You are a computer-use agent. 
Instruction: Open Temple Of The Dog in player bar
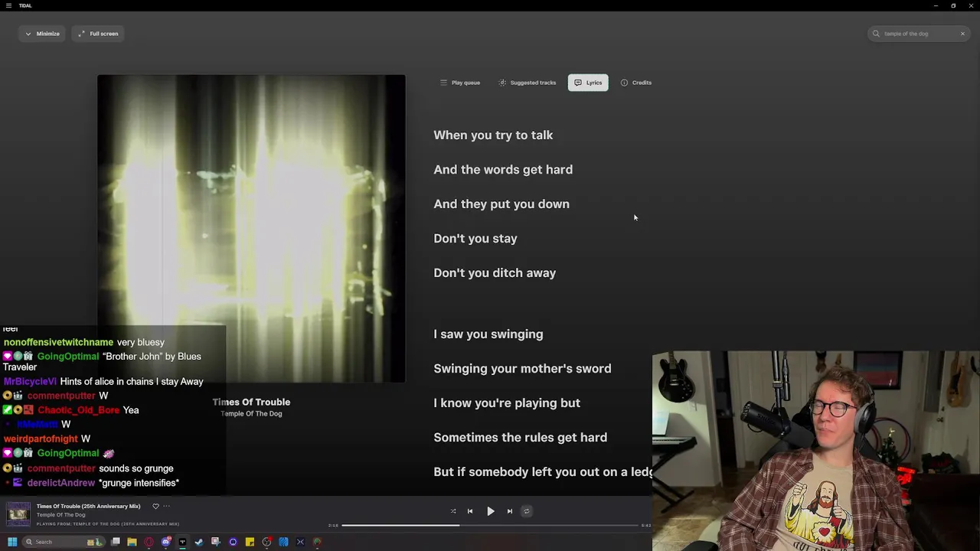pos(61,514)
